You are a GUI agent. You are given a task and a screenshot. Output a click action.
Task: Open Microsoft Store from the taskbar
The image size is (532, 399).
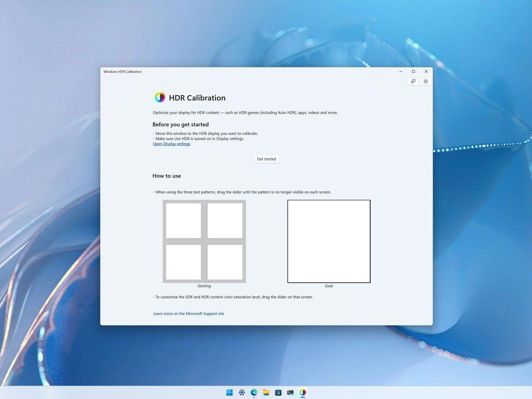tap(278, 392)
